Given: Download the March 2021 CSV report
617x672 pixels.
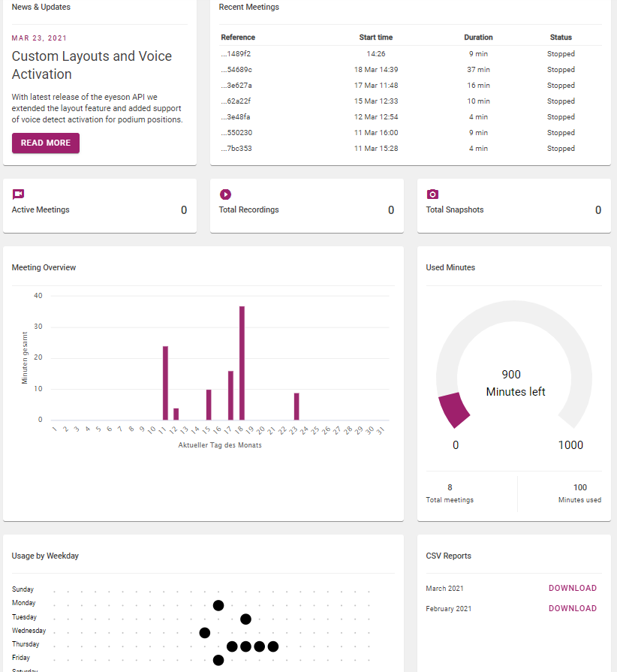Looking at the screenshot, I should click(572, 588).
